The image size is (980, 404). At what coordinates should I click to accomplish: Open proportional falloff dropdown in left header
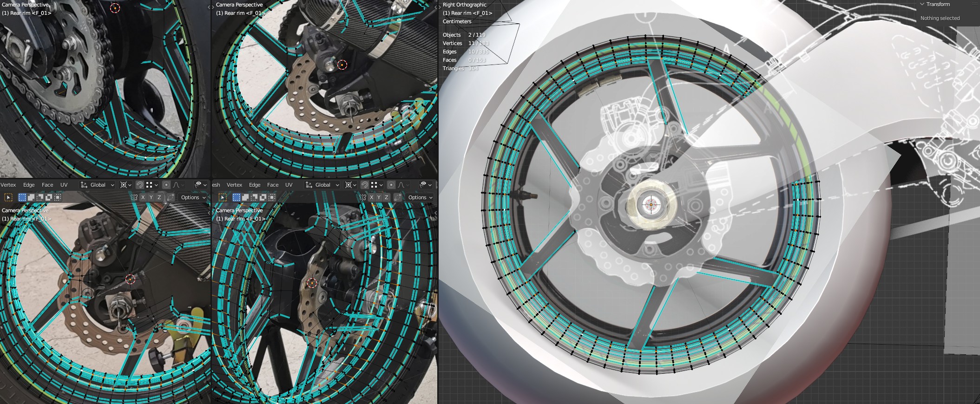178,185
